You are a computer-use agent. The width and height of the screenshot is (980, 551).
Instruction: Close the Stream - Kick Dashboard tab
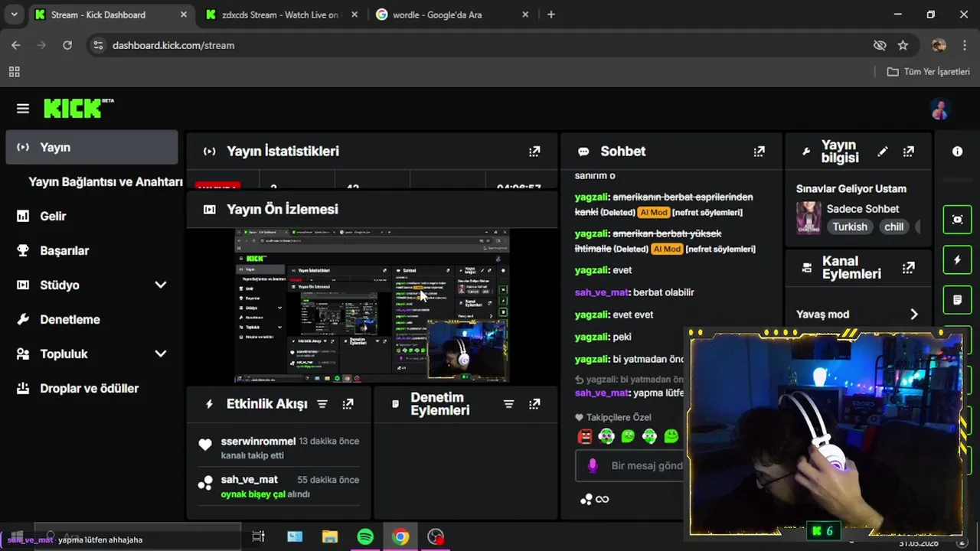click(x=183, y=15)
